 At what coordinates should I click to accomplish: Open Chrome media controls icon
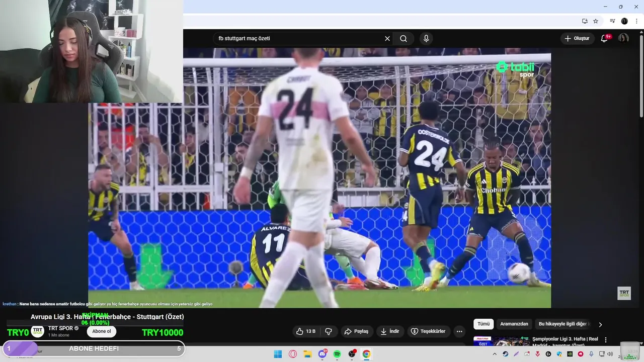click(x=612, y=21)
